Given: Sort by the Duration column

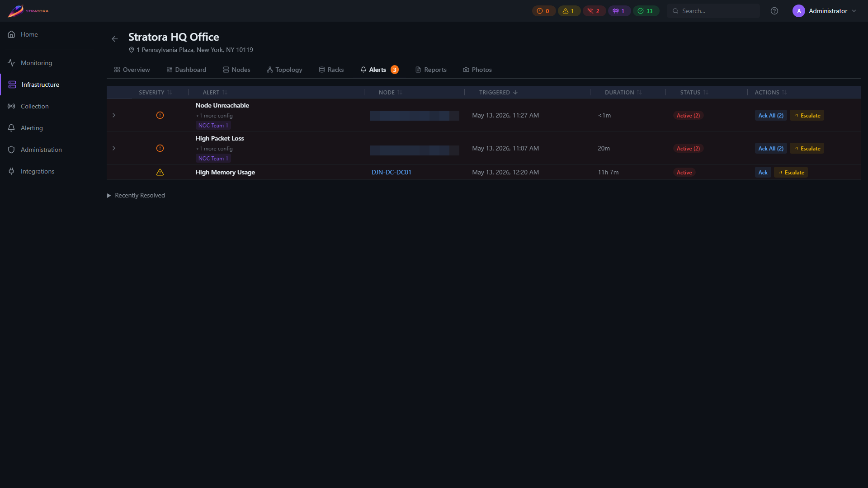Looking at the screenshot, I should pos(623,92).
